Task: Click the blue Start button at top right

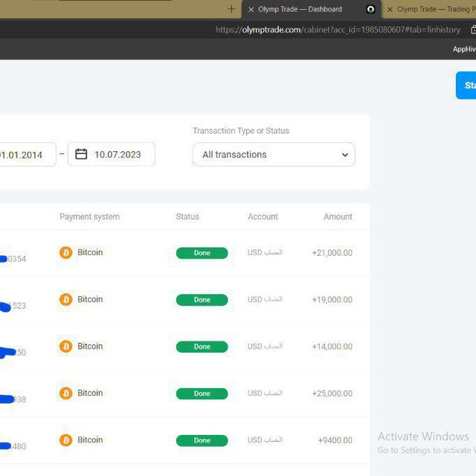Action: tap(466, 86)
